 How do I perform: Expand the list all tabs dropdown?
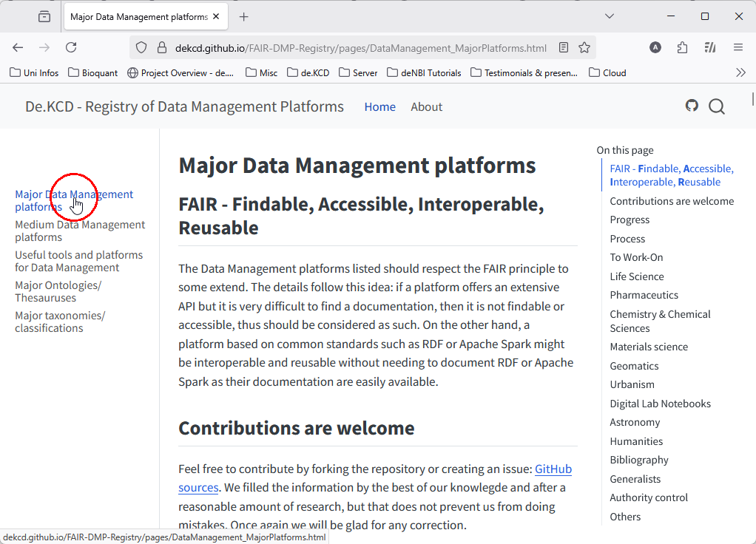[x=610, y=16]
